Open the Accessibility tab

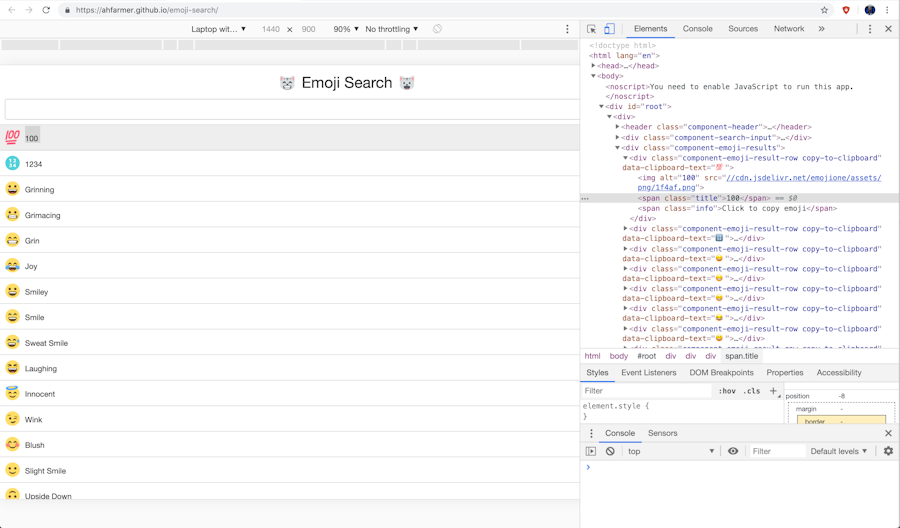click(839, 372)
